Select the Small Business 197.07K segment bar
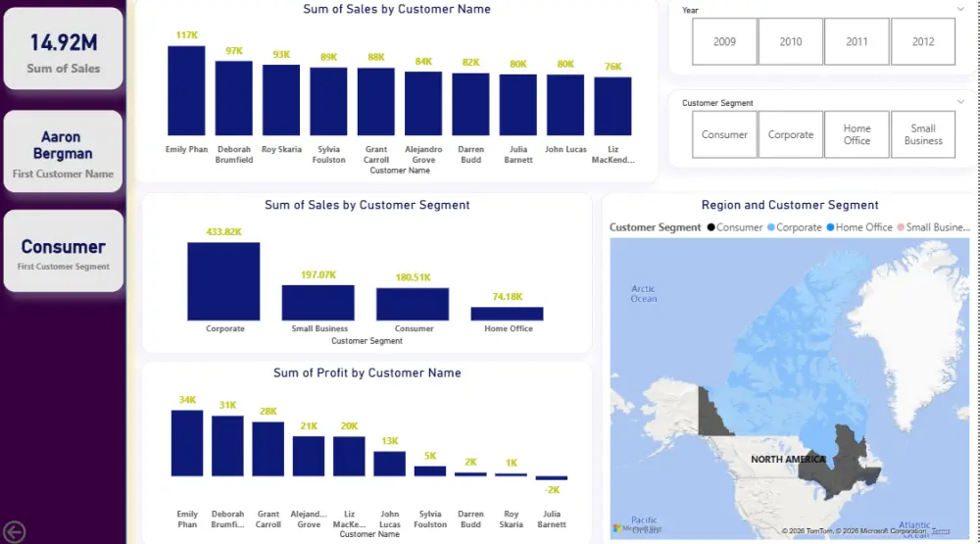 click(x=318, y=303)
